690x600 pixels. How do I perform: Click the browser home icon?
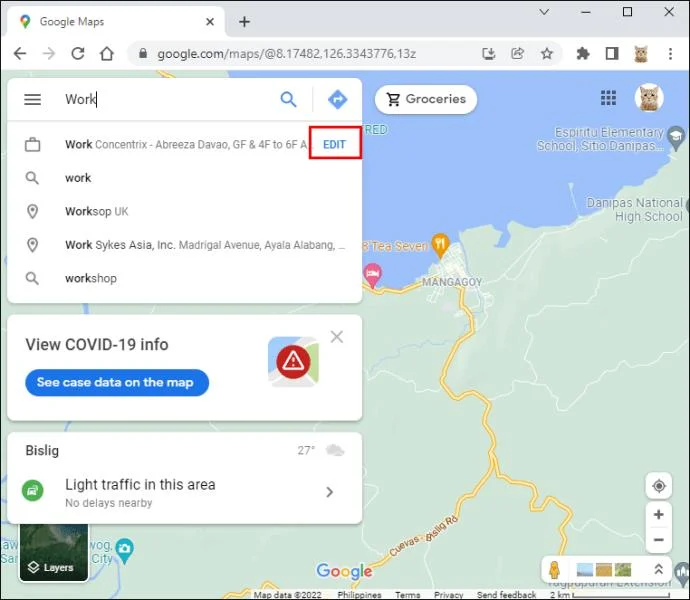107,54
